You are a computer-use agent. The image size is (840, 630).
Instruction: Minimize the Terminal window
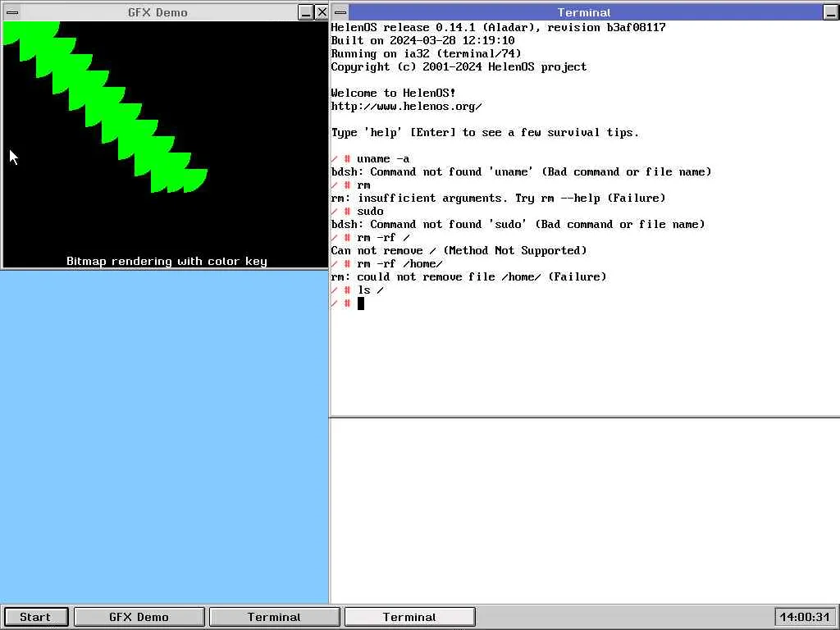pyautogui.click(x=830, y=12)
